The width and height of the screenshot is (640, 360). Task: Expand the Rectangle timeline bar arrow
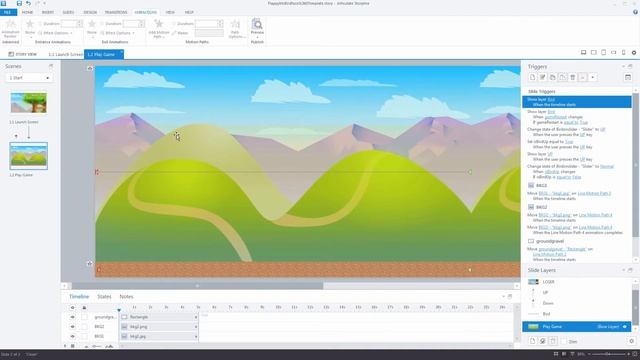pos(196,317)
